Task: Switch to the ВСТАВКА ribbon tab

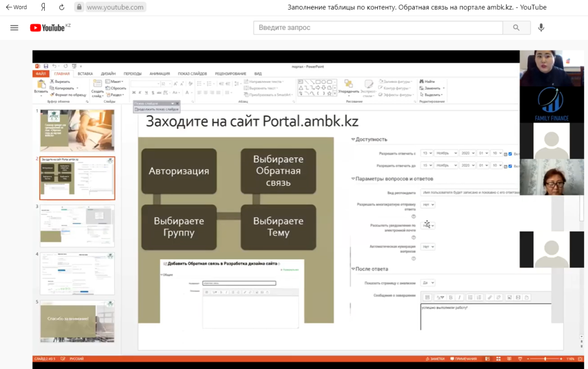Action: [85, 74]
